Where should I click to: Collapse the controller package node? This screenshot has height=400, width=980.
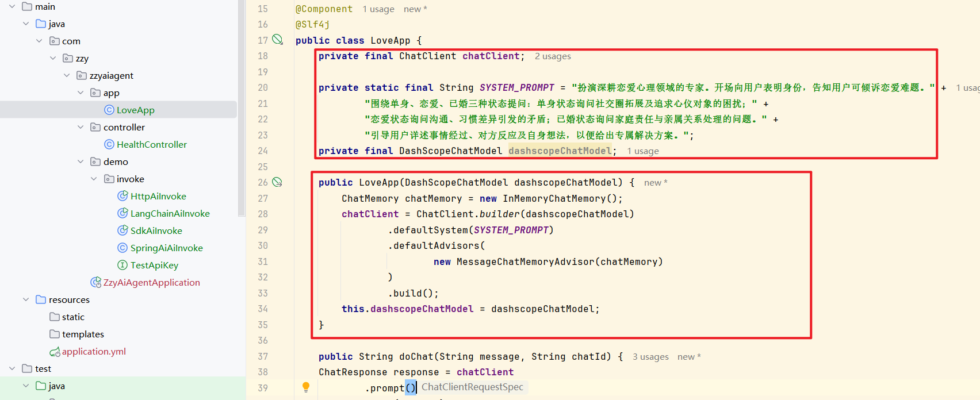pos(81,127)
